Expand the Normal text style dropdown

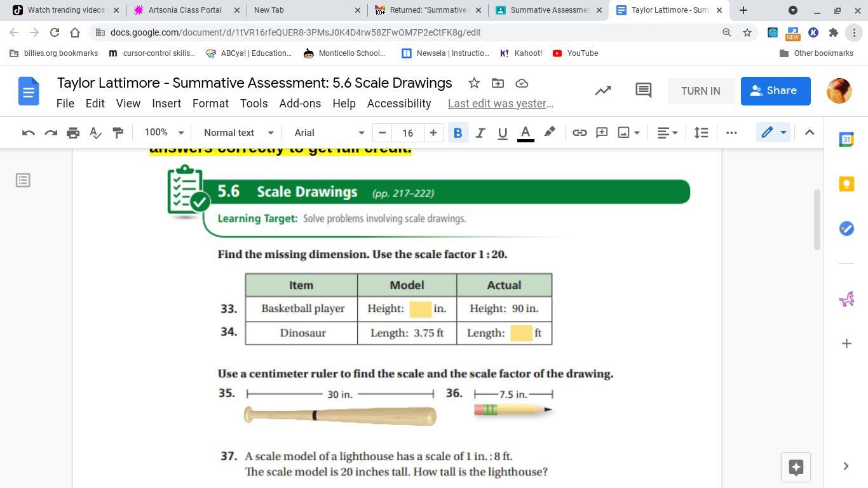(238, 133)
